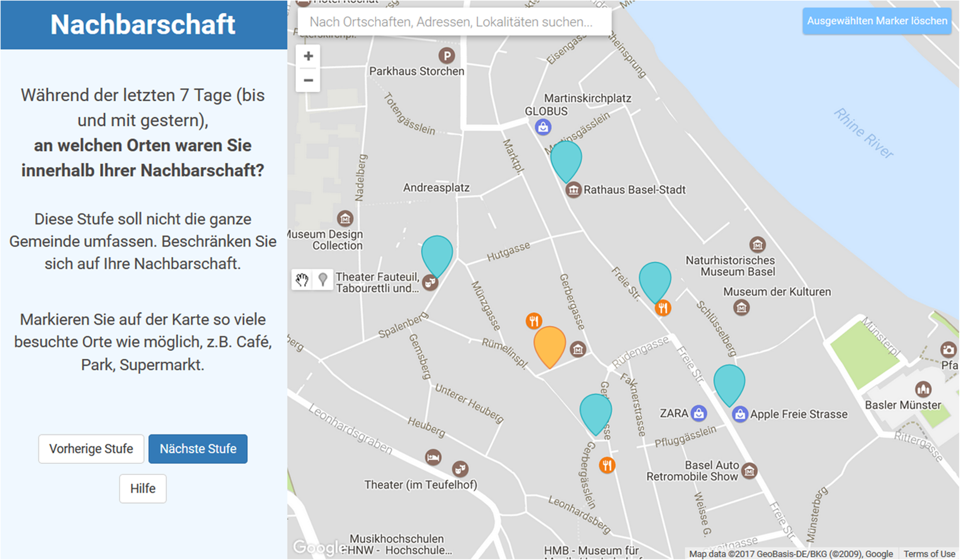Click the Museum der Kulturen icon
960x560 pixels.
(x=741, y=308)
